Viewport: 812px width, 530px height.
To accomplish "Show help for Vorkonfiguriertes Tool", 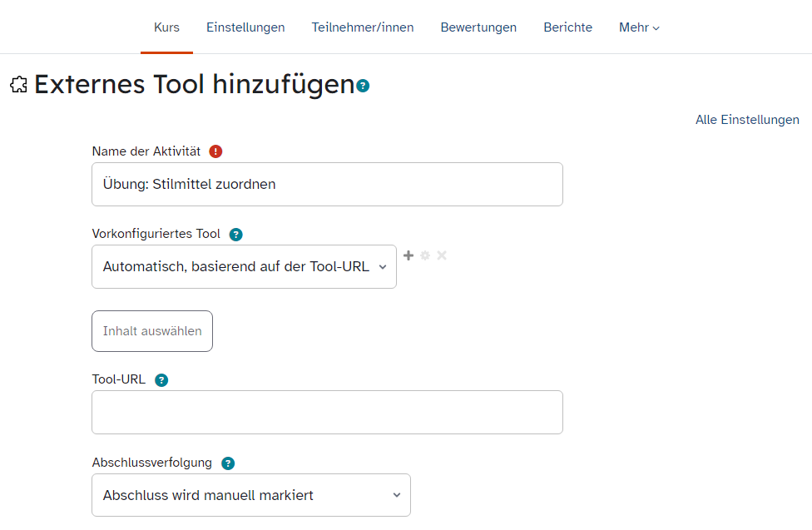I will point(236,235).
